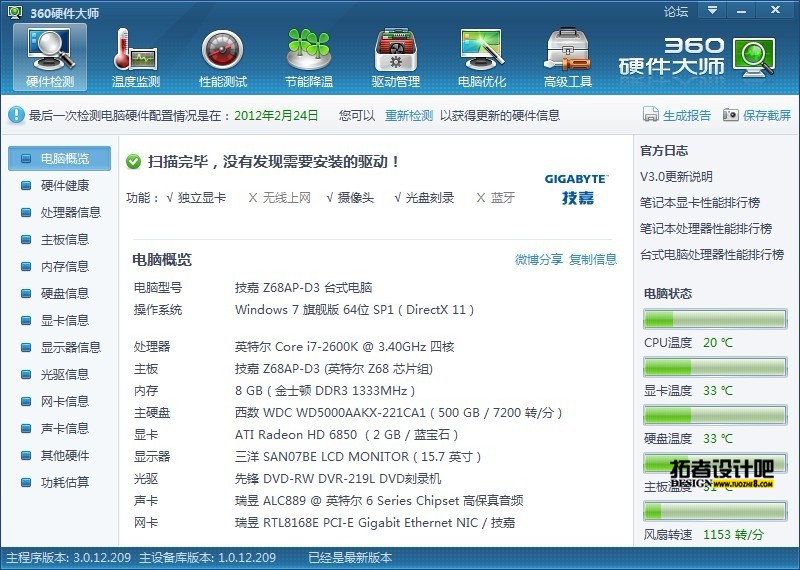Screen dimensions: 800x570
Task: Click the Windows 7 旗舰版 64位 SP1 value
Action: (x=355, y=310)
